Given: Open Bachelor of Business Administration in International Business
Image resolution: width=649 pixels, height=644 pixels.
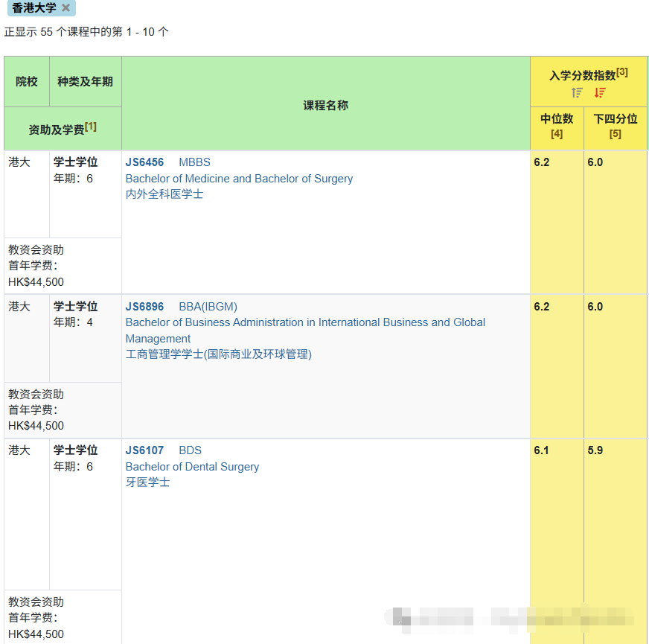Looking at the screenshot, I should point(305,330).
